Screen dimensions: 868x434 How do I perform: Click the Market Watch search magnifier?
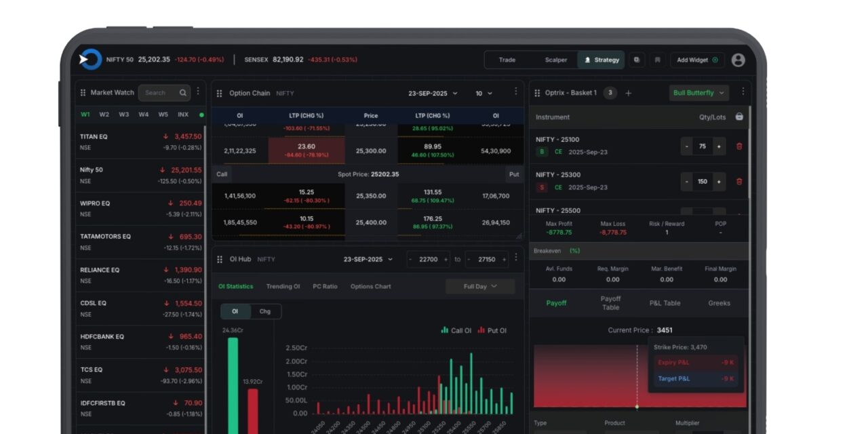coord(183,93)
